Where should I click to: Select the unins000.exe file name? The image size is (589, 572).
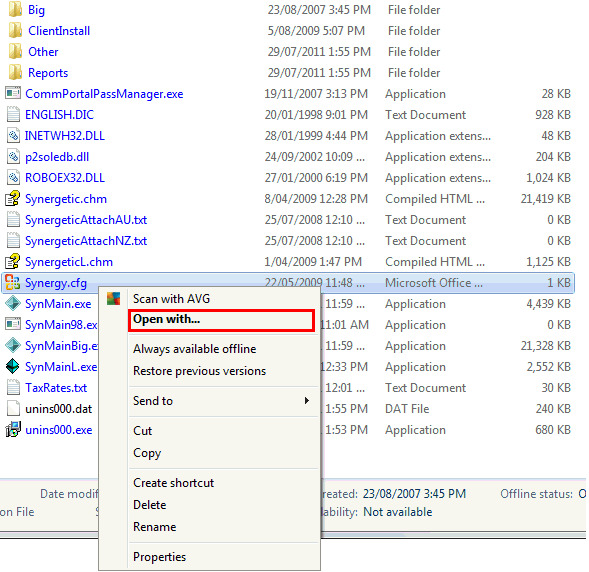pyautogui.click(x=59, y=430)
